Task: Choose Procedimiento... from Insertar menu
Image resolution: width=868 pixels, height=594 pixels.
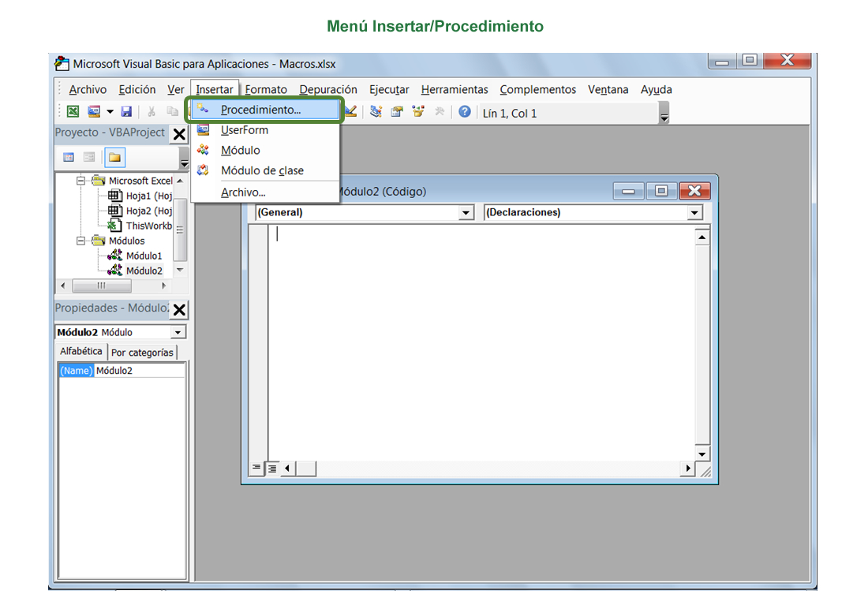Action: tap(265, 110)
